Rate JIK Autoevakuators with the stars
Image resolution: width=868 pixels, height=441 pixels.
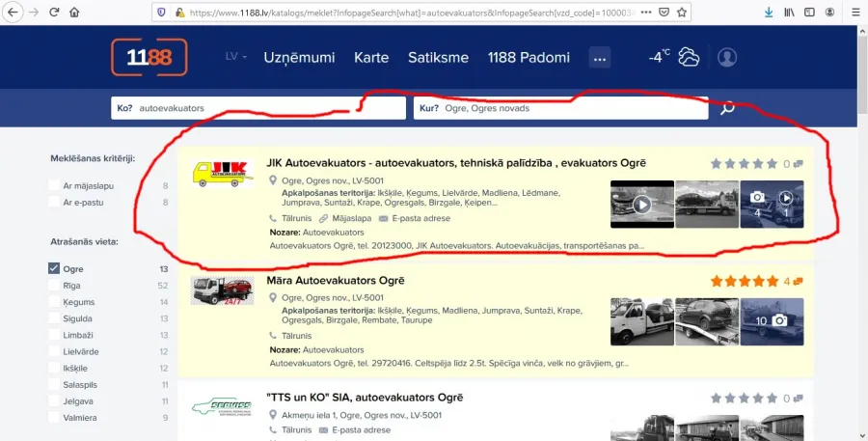[744, 163]
